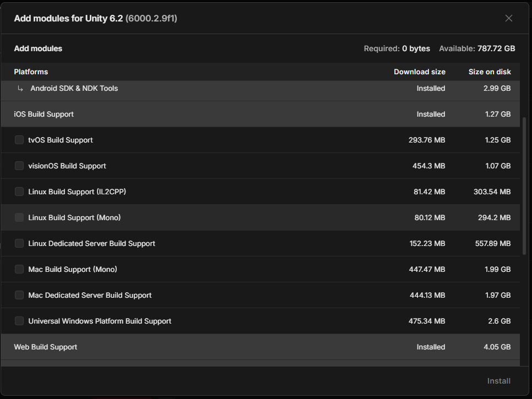Image resolution: width=532 pixels, height=399 pixels.
Task: Tick Universal Windows Platform Build Support checkbox
Action: 19,321
